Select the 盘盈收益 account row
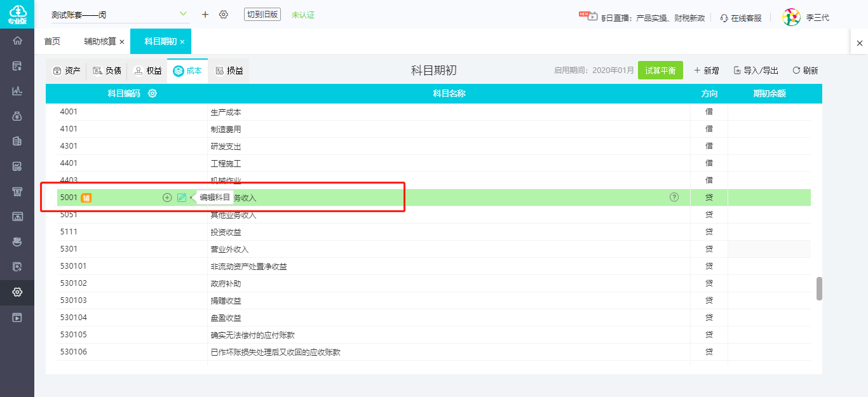The width and height of the screenshot is (868, 397). tap(434, 318)
